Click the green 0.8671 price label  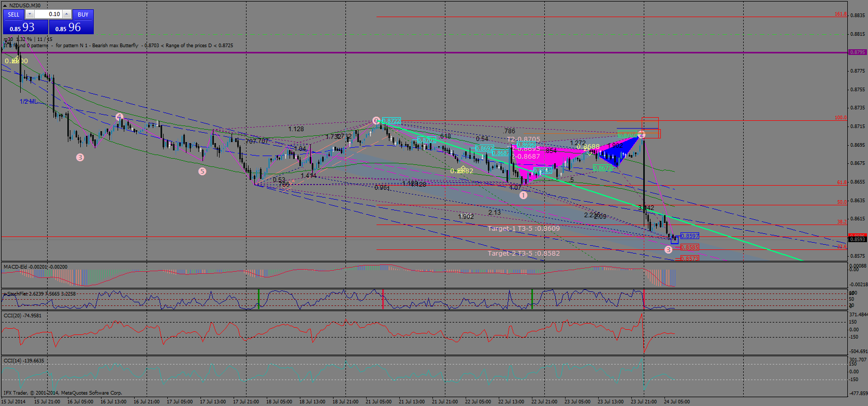[603, 168]
